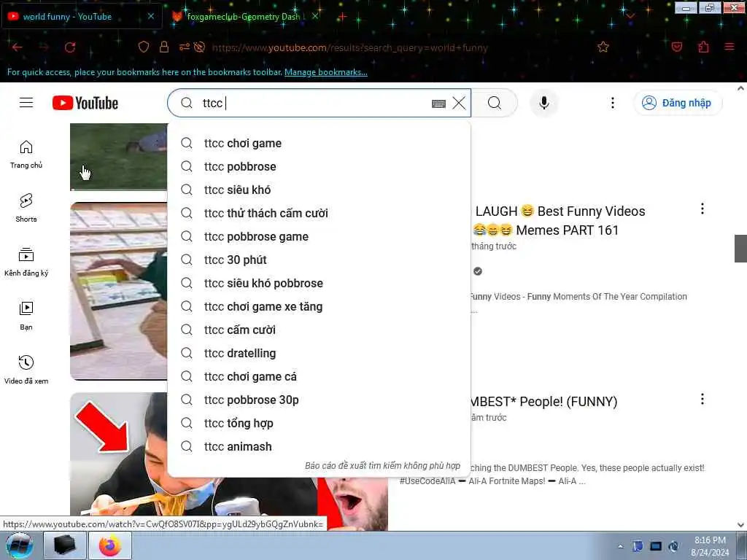Click the address bar URL
Screen dimensions: 747x560
pyautogui.click(x=349, y=47)
